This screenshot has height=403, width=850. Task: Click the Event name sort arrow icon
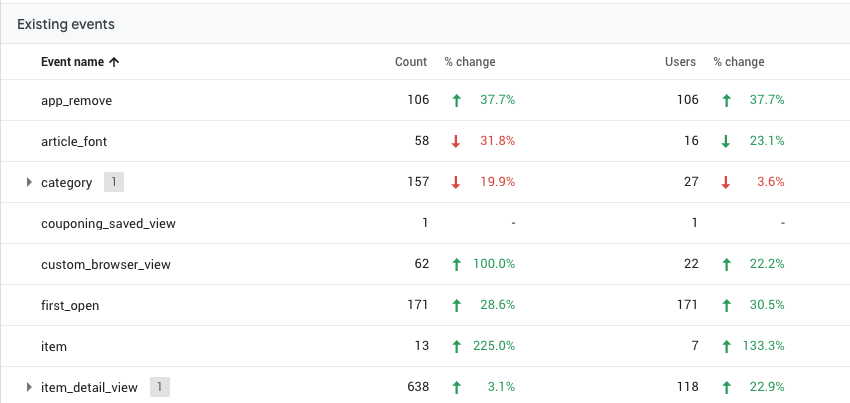114,62
